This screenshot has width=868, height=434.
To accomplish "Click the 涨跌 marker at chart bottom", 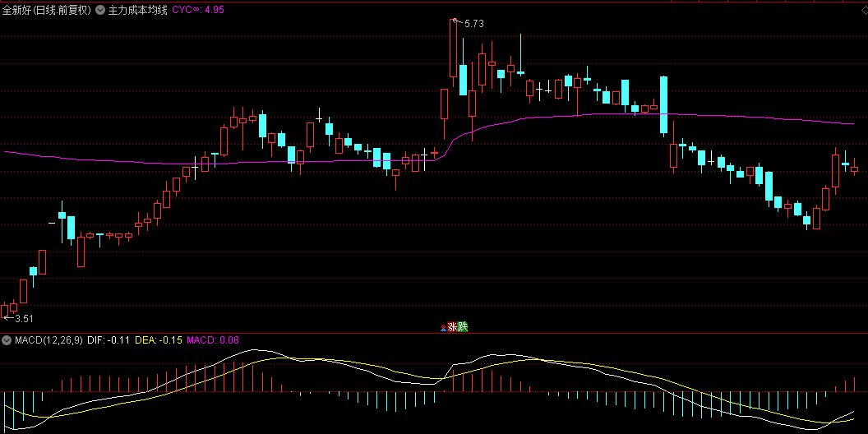I will [458, 326].
